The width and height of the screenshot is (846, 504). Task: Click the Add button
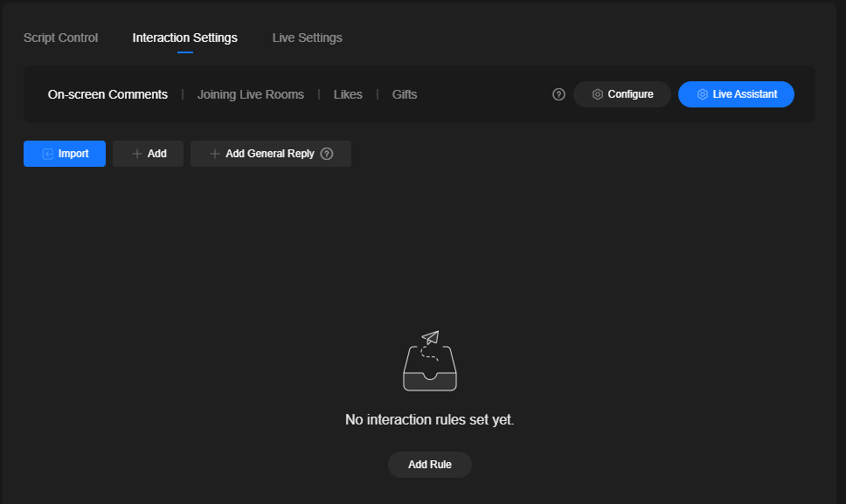pyautogui.click(x=149, y=154)
